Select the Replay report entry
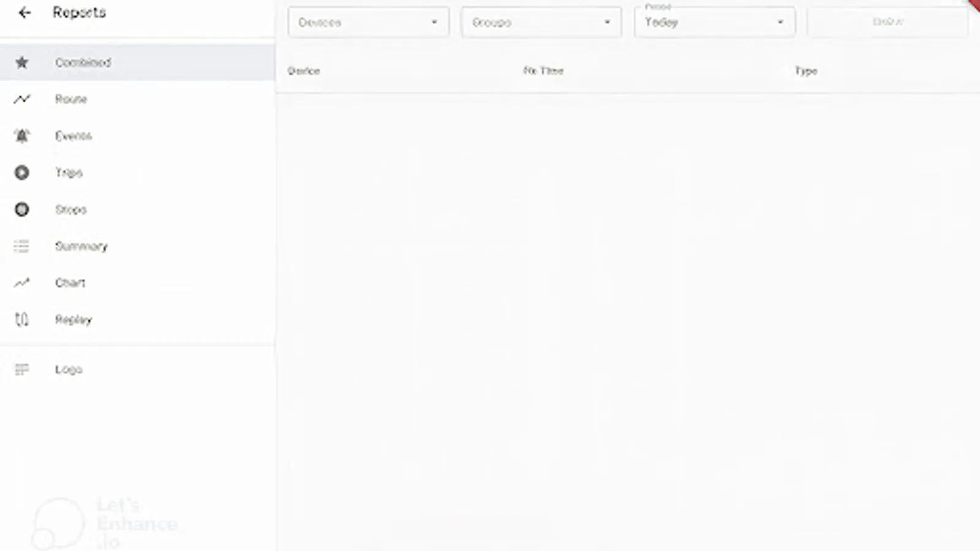 tap(73, 319)
